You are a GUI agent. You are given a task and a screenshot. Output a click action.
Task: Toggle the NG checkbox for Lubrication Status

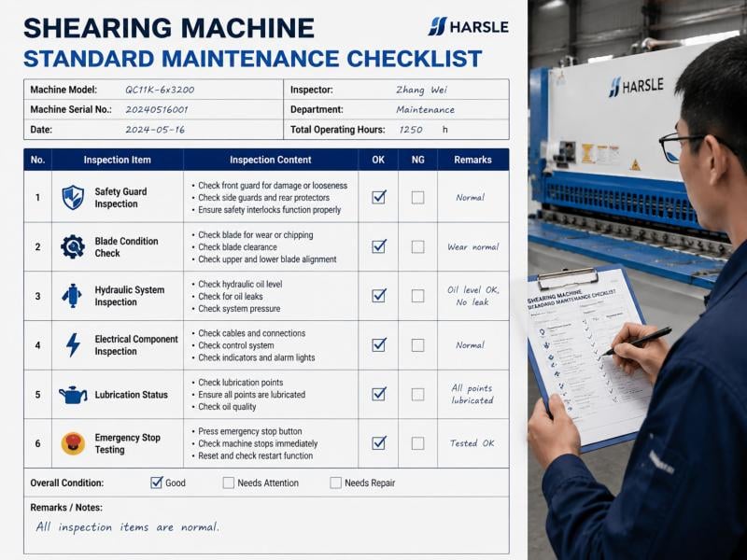(x=417, y=394)
